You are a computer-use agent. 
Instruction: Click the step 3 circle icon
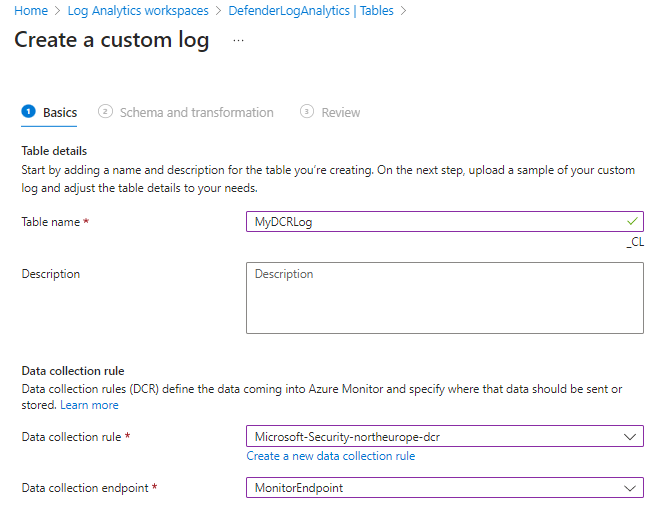point(306,112)
